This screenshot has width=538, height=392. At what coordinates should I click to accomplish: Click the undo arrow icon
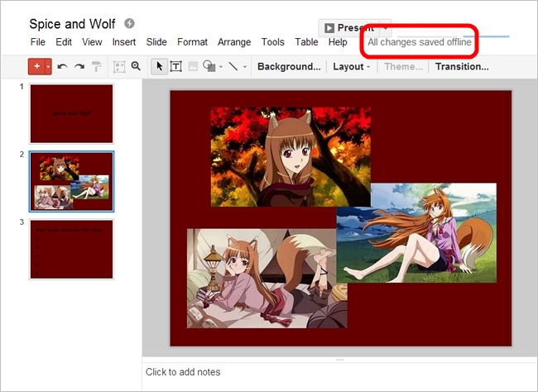62,66
